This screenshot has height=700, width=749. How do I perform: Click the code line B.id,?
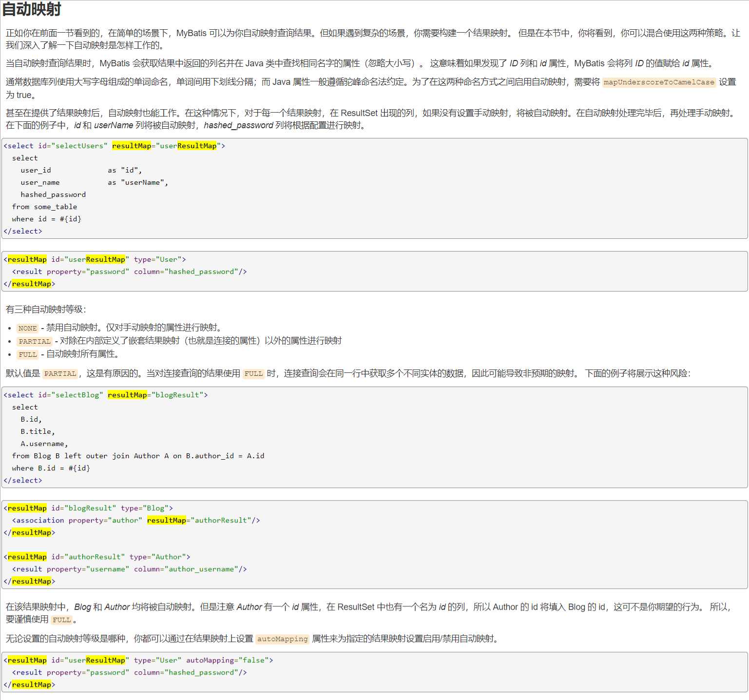pos(31,419)
